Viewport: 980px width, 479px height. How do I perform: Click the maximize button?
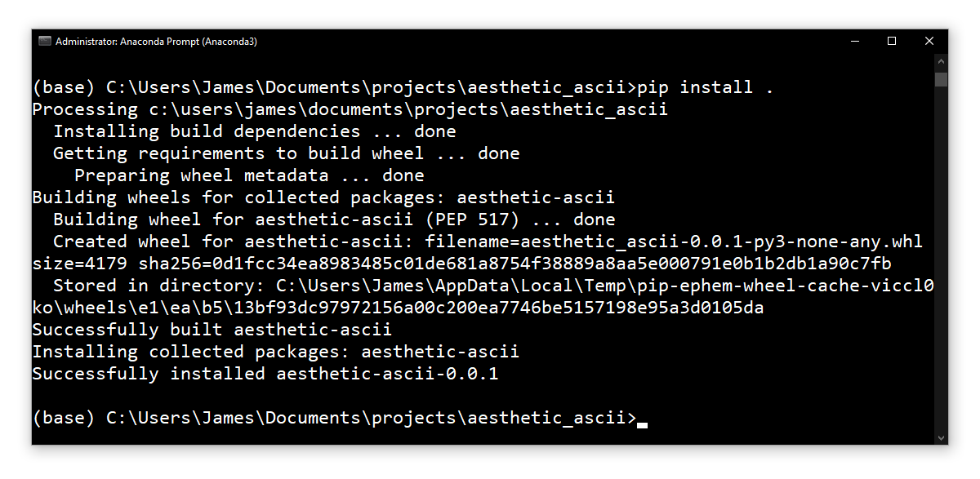pos(892,41)
